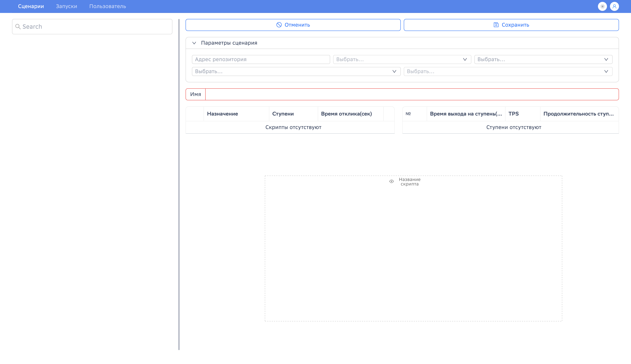631x364 pixels.
Task: Click the Адрес репозитория input field
Action: coord(260,59)
